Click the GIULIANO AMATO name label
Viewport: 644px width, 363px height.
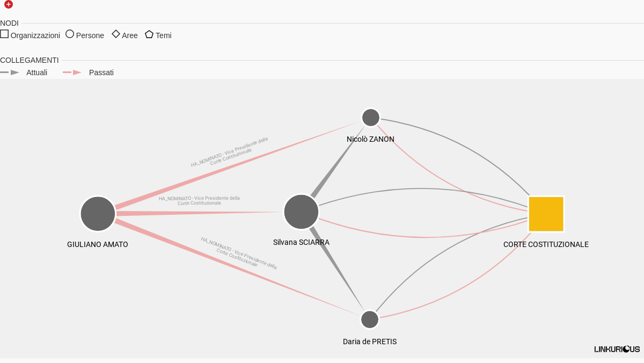click(x=98, y=244)
